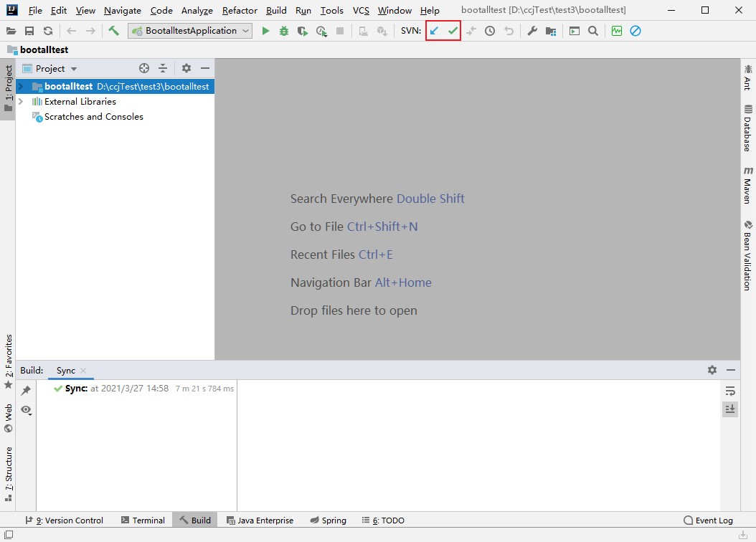This screenshot has height=542, width=756.
Task: Click the Search Everywhere magnifier icon
Action: 593,31
